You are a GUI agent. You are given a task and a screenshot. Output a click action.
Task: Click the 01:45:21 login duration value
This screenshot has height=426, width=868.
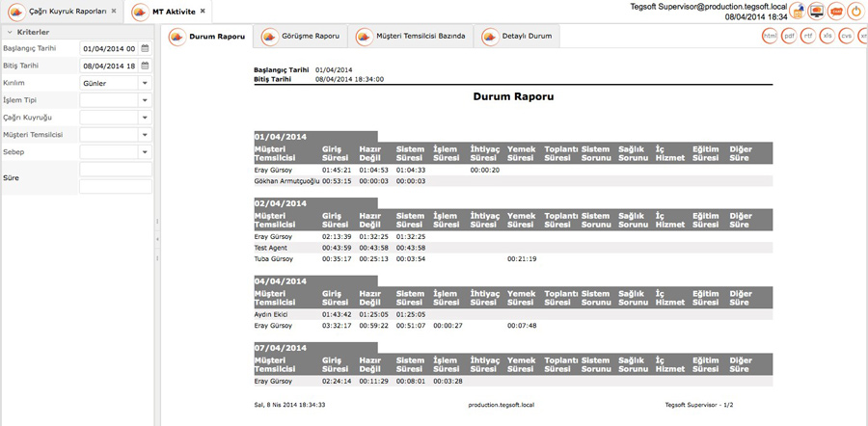[337, 170]
